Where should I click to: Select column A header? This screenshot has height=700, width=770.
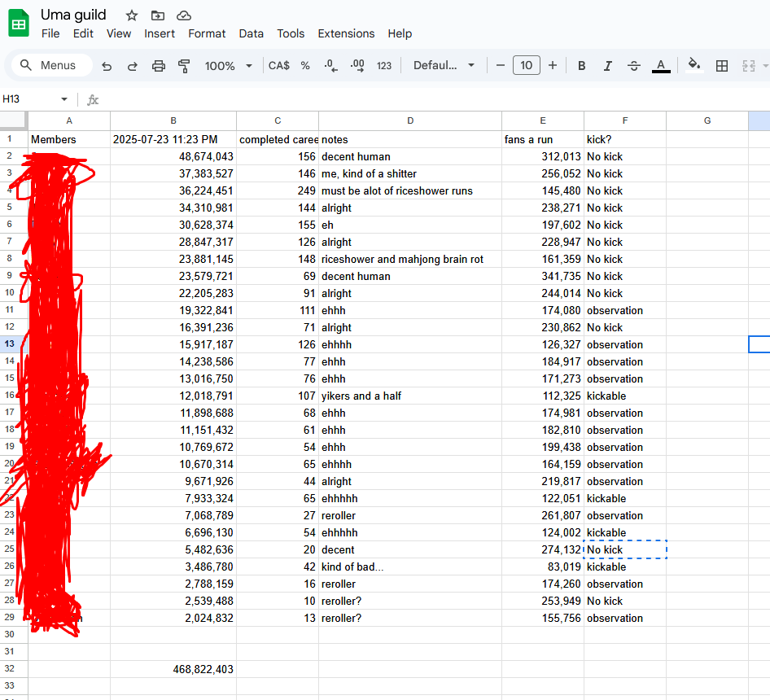(x=69, y=120)
